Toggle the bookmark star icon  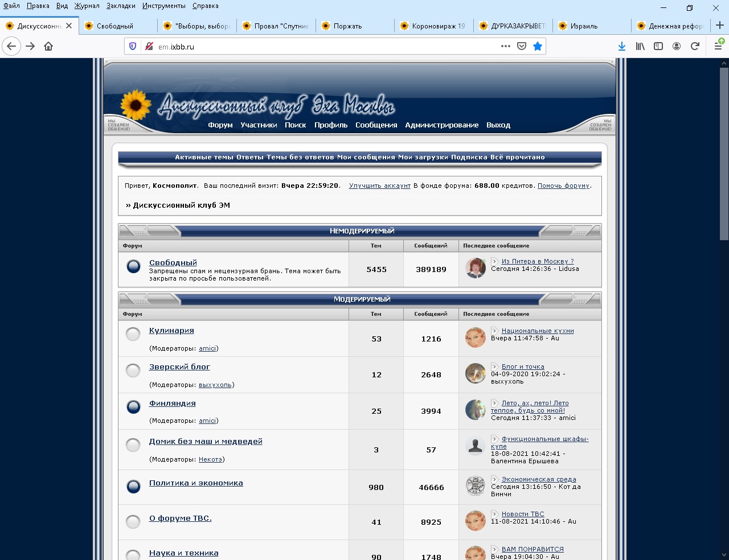pos(538,46)
